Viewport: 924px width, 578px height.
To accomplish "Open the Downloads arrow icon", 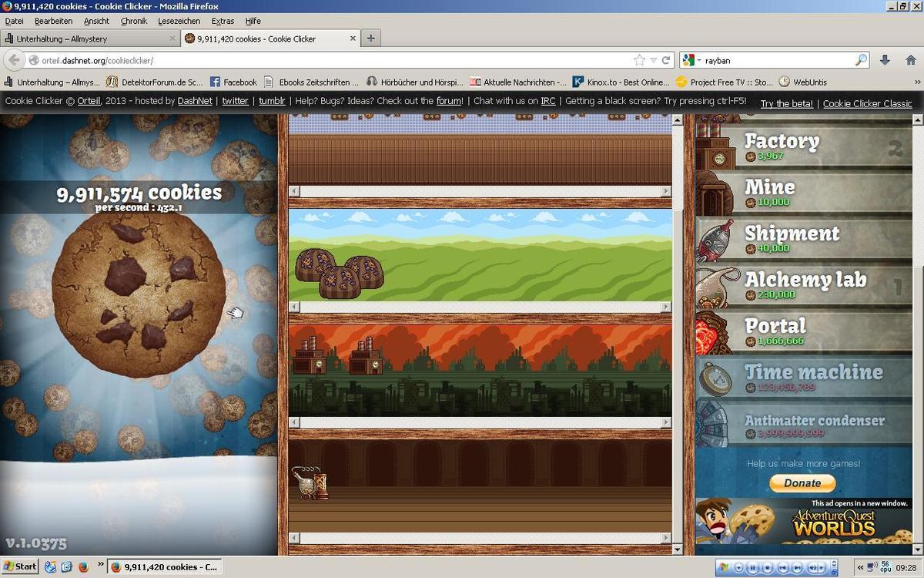I will [885, 60].
